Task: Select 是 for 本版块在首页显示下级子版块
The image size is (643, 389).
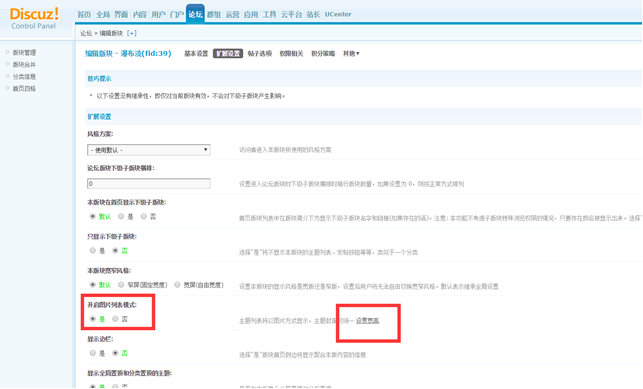Action: pyautogui.click(x=121, y=216)
